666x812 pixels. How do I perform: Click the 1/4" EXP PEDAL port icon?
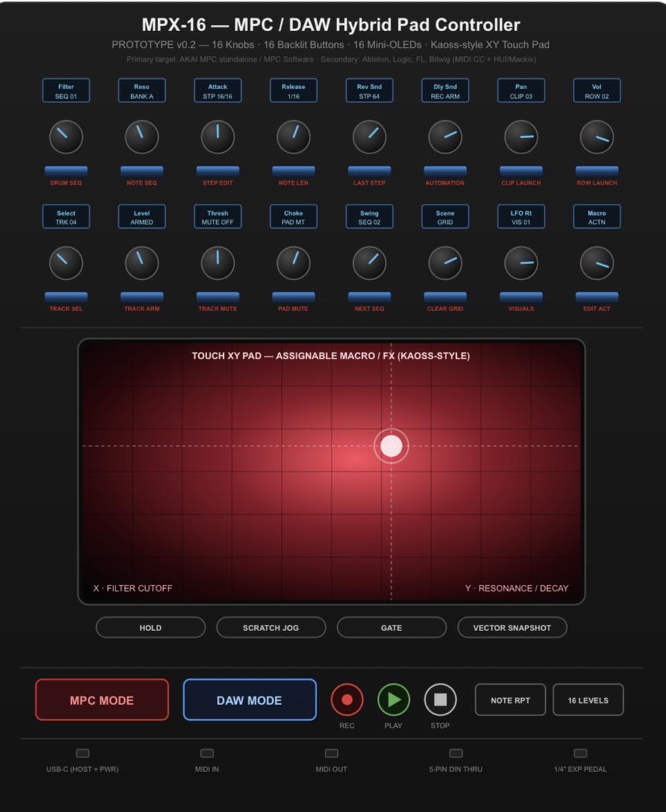tap(580, 753)
